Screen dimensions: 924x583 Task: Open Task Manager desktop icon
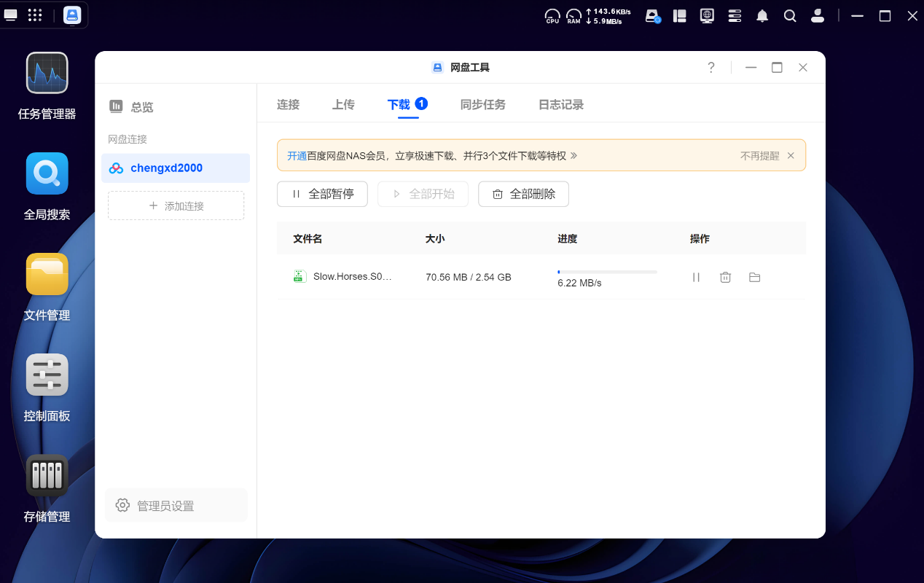pos(47,74)
